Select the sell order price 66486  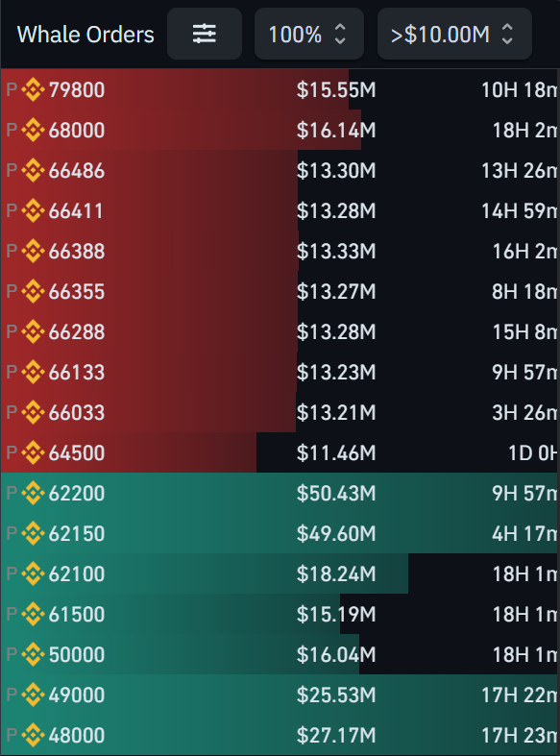(x=77, y=171)
